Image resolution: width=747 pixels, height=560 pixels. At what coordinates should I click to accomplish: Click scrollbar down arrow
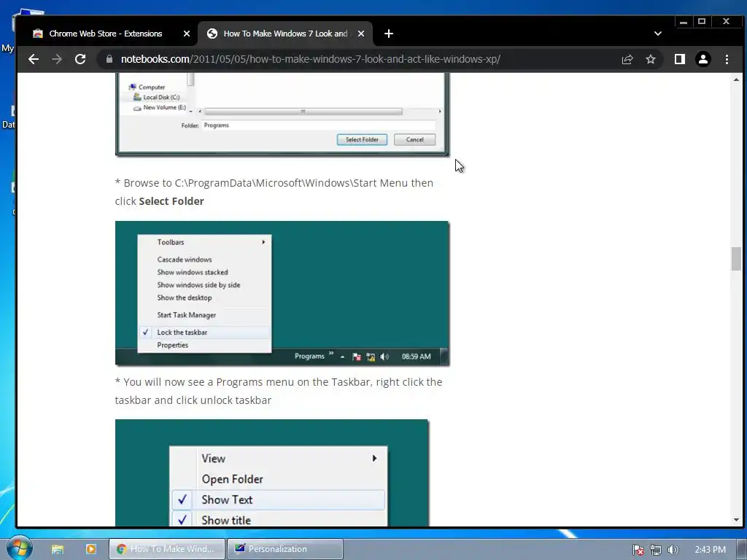pos(737,520)
